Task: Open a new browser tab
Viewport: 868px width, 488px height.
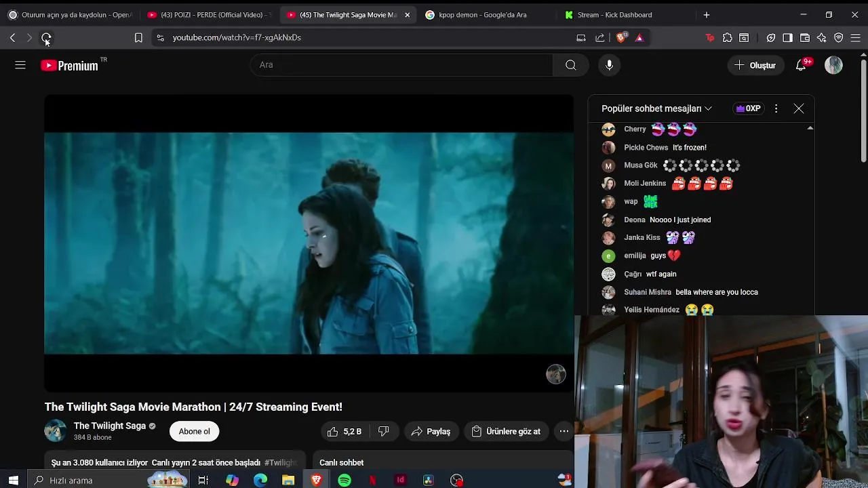Action: [x=707, y=15]
